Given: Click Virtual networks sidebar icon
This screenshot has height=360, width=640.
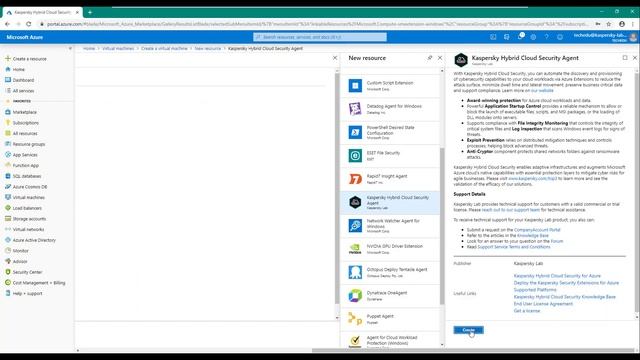Looking at the screenshot, I should (8, 229).
